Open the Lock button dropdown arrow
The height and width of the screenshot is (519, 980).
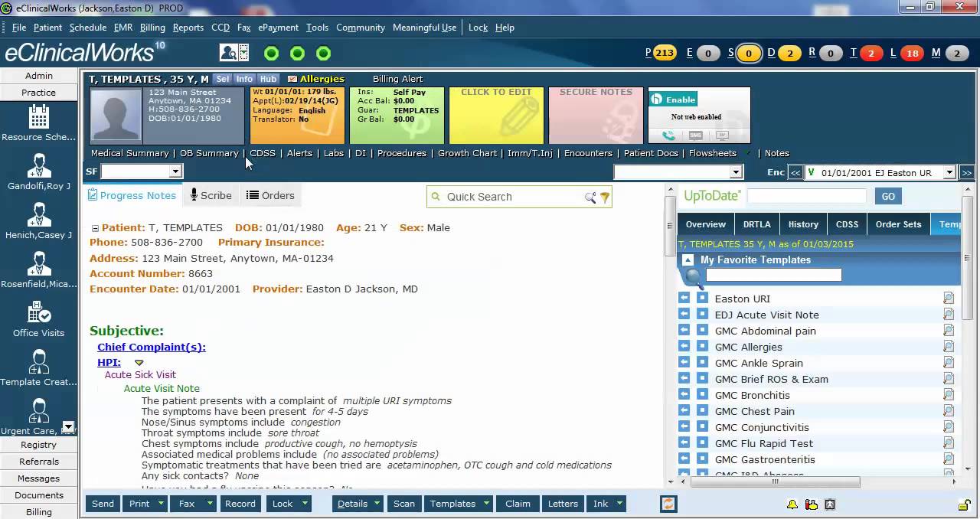point(305,504)
